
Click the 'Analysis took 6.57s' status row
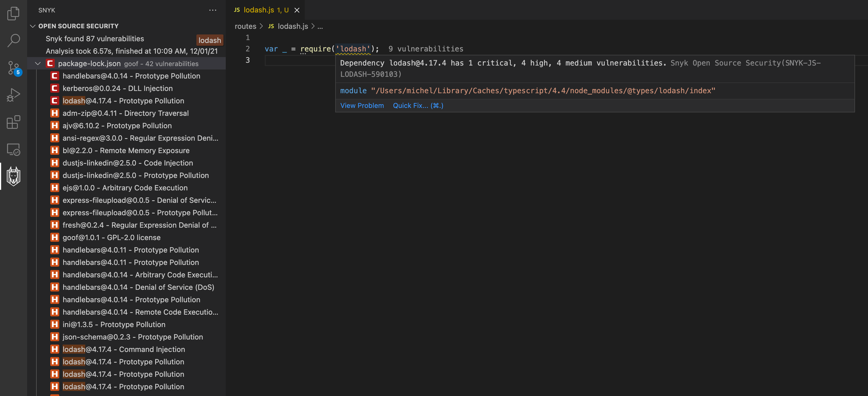pos(127,51)
